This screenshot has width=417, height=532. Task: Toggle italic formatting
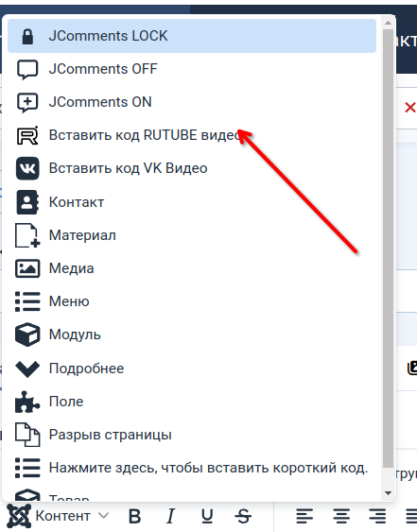171,516
